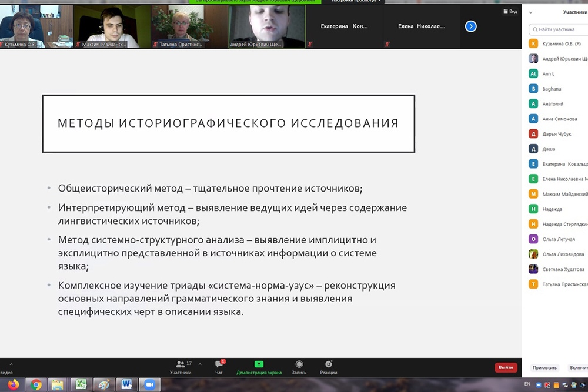This screenshot has width=588, height=392.
Task: Open Excel from the taskbar
Action: (x=81, y=385)
